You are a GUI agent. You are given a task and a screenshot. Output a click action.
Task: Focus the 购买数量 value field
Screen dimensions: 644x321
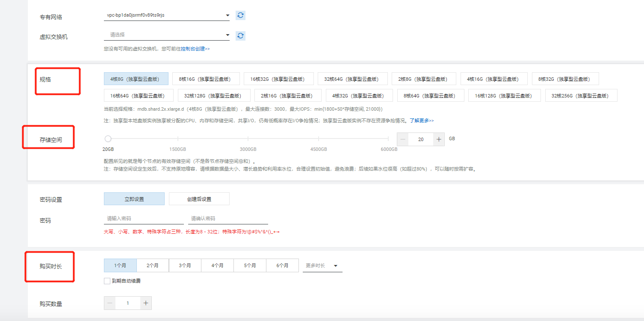coord(128,303)
